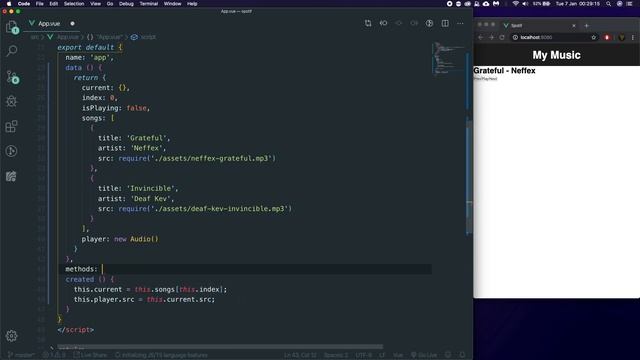Select the browser tab with Vue icon

tap(539, 25)
